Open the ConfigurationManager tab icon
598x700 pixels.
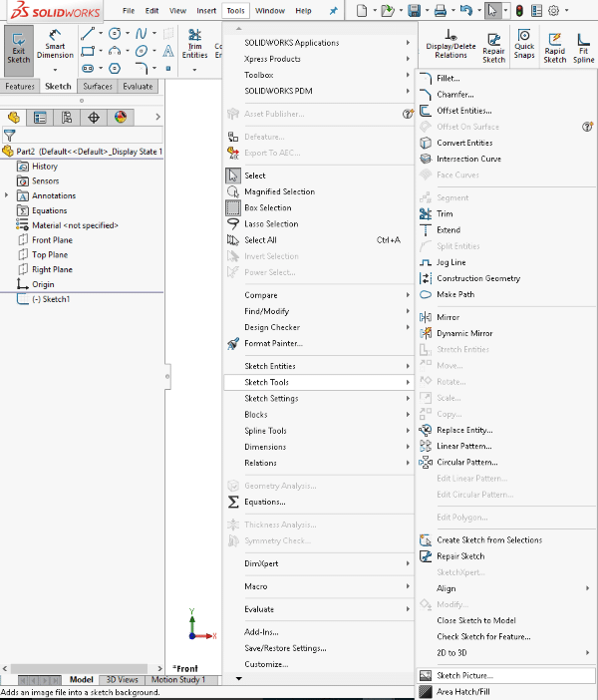67,118
